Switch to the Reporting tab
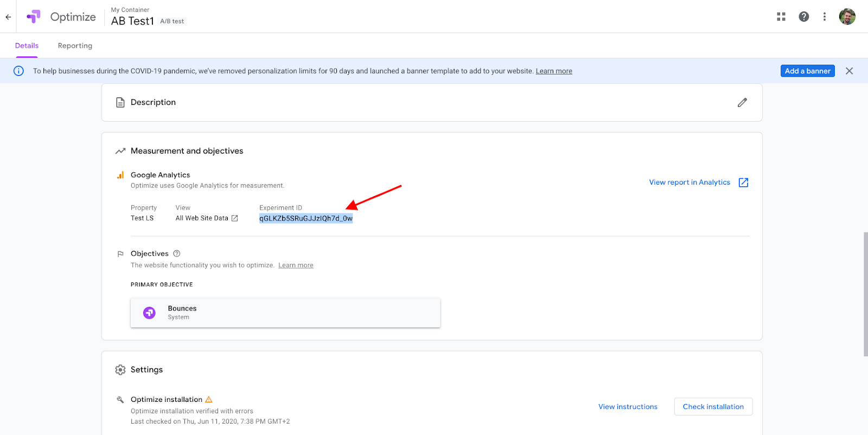Image resolution: width=868 pixels, height=435 pixels. click(75, 46)
